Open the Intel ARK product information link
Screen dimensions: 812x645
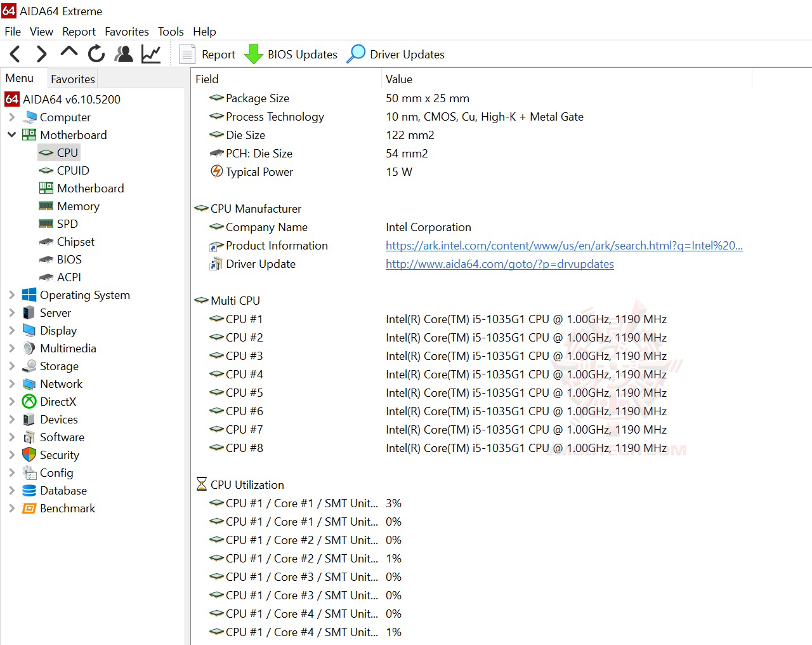tap(564, 246)
